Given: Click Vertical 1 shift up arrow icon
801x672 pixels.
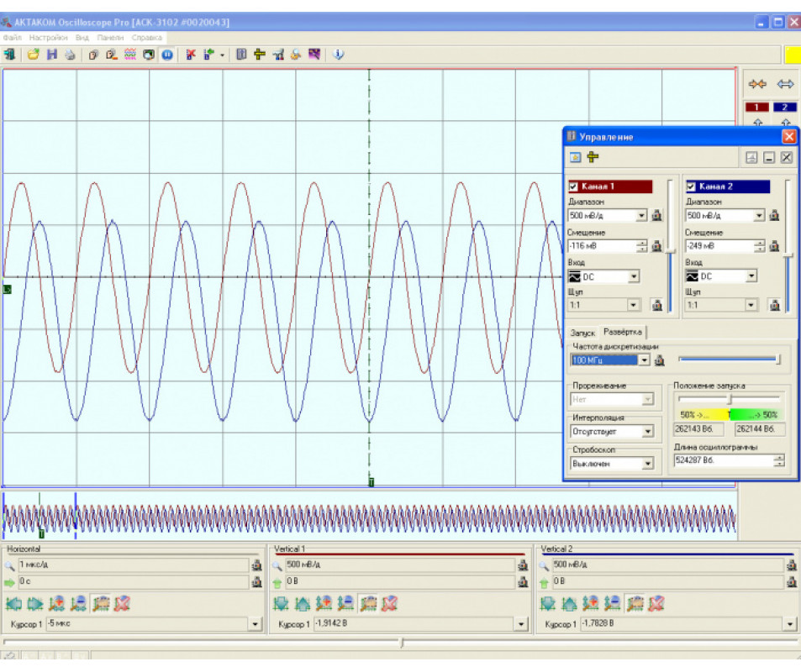Looking at the screenshot, I should (x=303, y=604).
